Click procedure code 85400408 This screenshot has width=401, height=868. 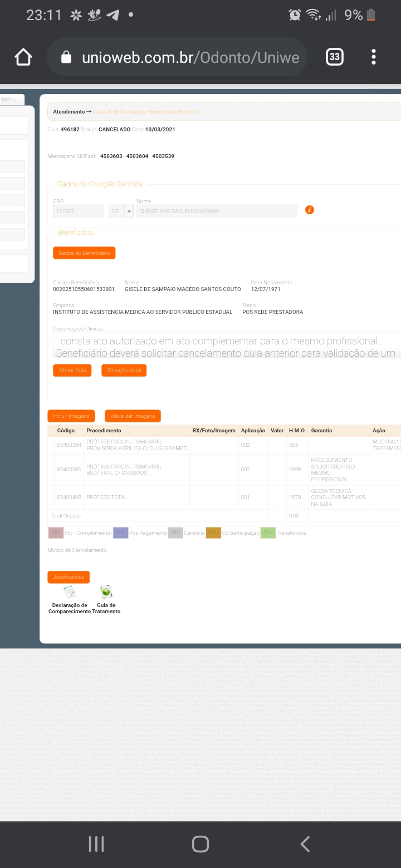click(x=69, y=497)
